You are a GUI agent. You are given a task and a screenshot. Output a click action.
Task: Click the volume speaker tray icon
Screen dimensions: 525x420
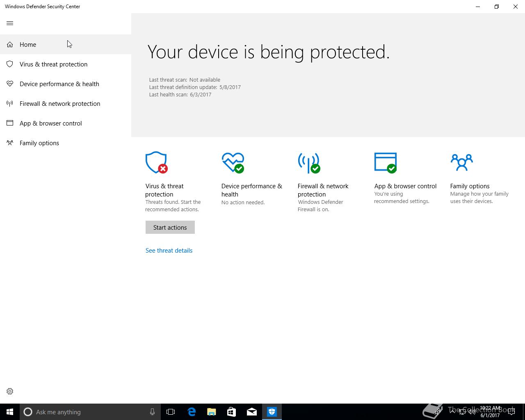[472, 412]
